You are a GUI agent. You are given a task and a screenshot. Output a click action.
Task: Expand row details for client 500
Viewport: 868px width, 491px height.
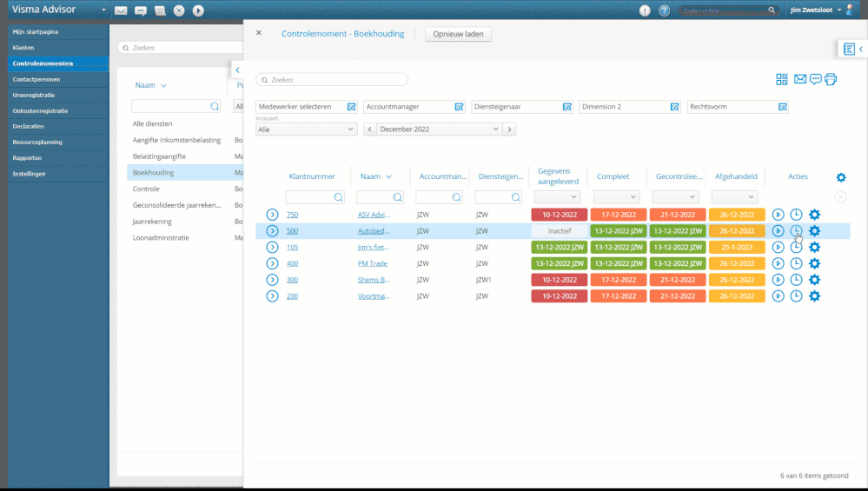tap(272, 231)
